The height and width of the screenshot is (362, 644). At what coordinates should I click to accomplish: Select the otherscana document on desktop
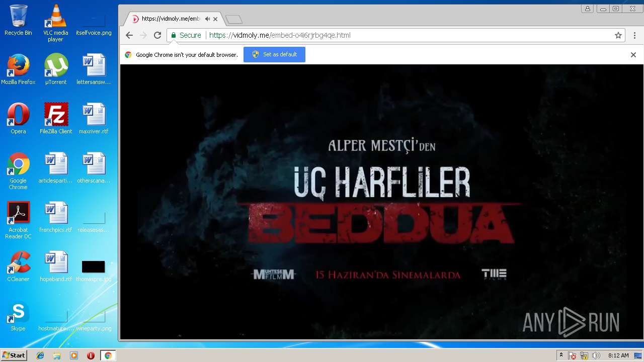click(94, 168)
